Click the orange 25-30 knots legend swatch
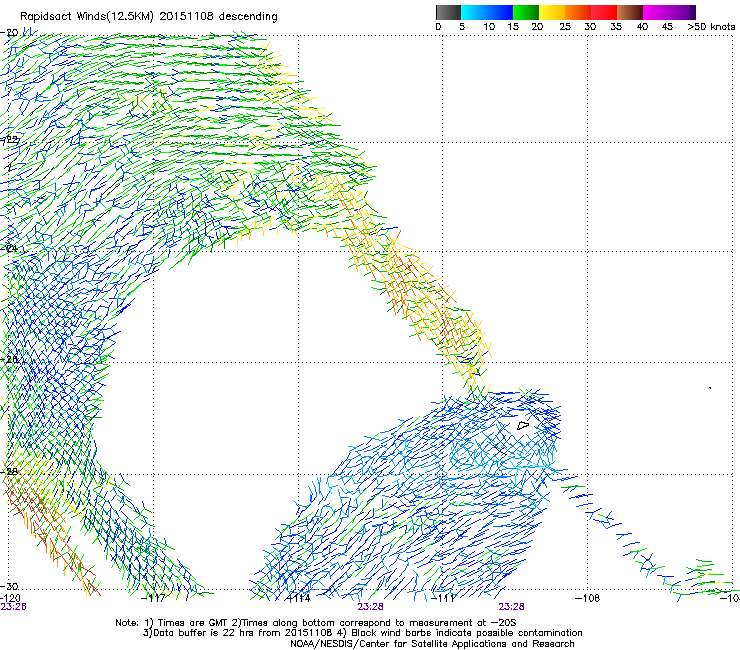Screen dimensions: 740x650 tap(578, 12)
